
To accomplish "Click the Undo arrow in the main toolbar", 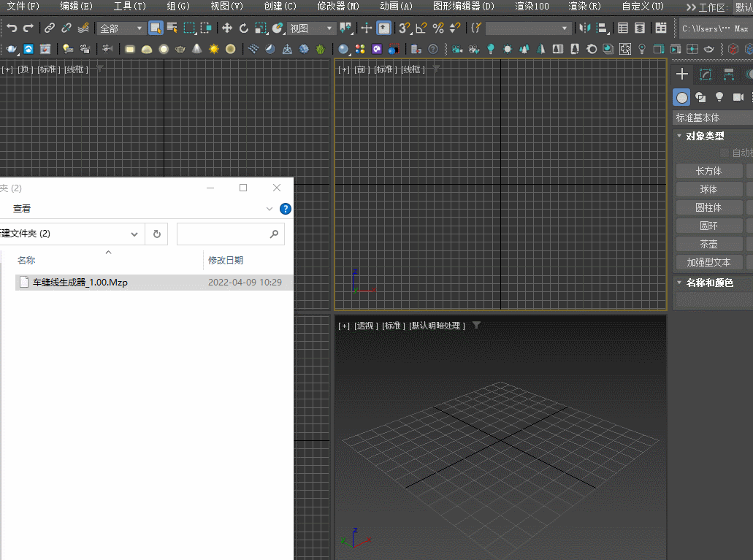I will [x=12, y=28].
